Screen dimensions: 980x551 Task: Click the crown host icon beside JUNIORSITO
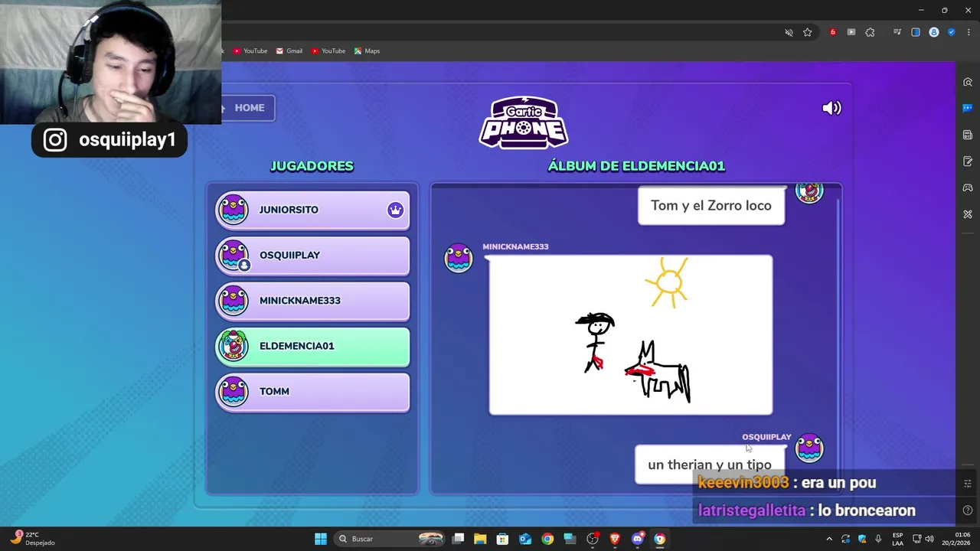(x=395, y=210)
